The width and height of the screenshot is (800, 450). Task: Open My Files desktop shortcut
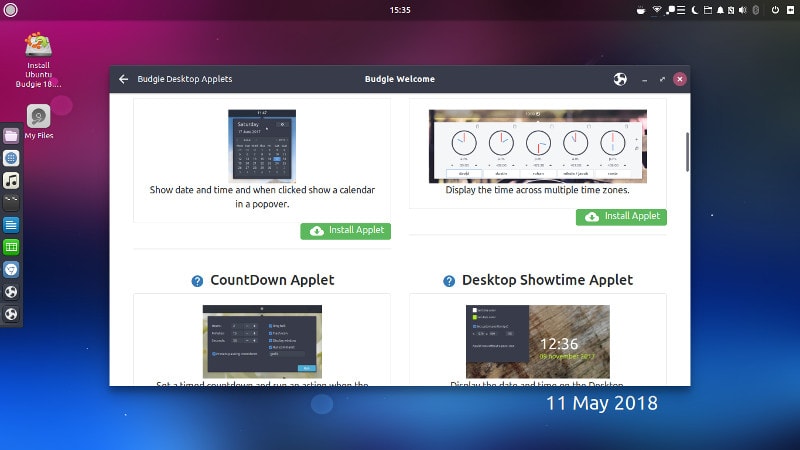coord(39,121)
